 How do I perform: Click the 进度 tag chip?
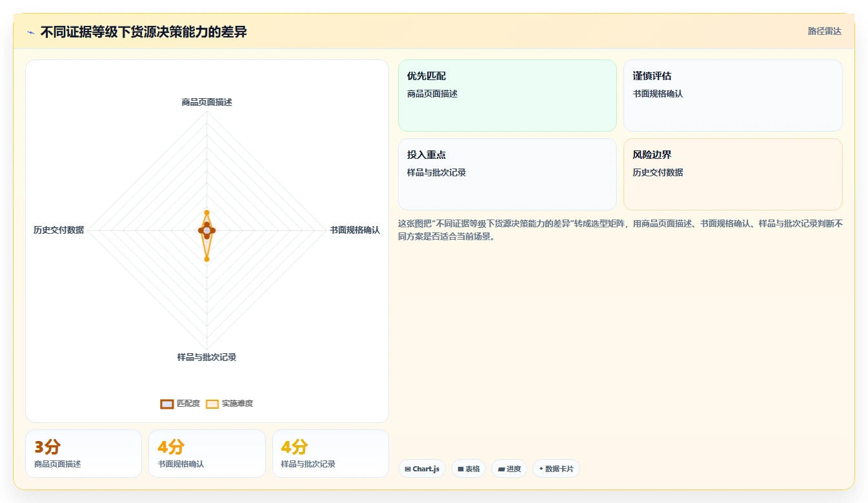tap(509, 469)
